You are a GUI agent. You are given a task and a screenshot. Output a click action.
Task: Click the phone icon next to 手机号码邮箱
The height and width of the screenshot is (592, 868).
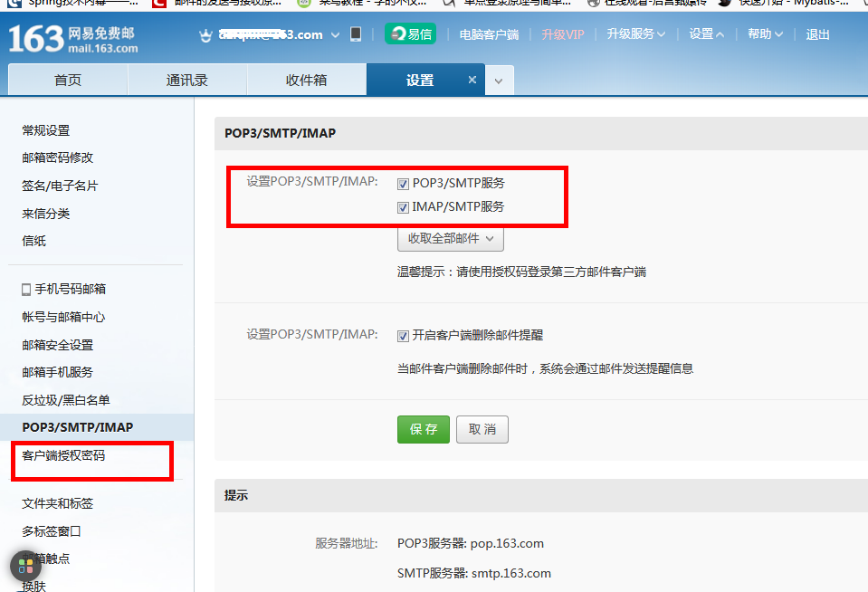click(26, 290)
